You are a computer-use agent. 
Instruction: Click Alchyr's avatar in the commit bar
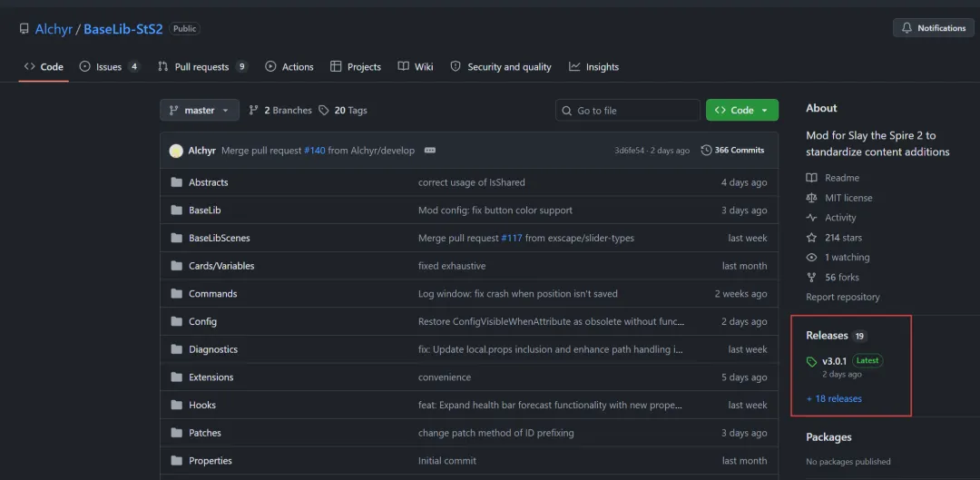[176, 151]
